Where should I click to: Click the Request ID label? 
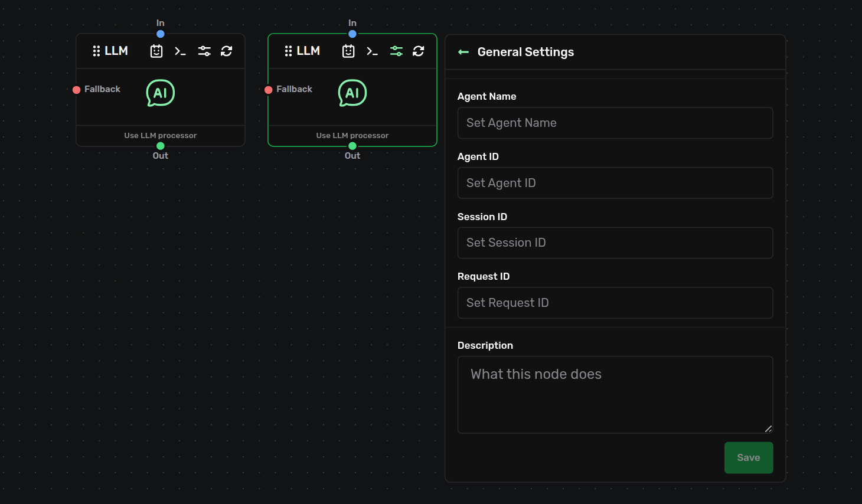click(484, 276)
